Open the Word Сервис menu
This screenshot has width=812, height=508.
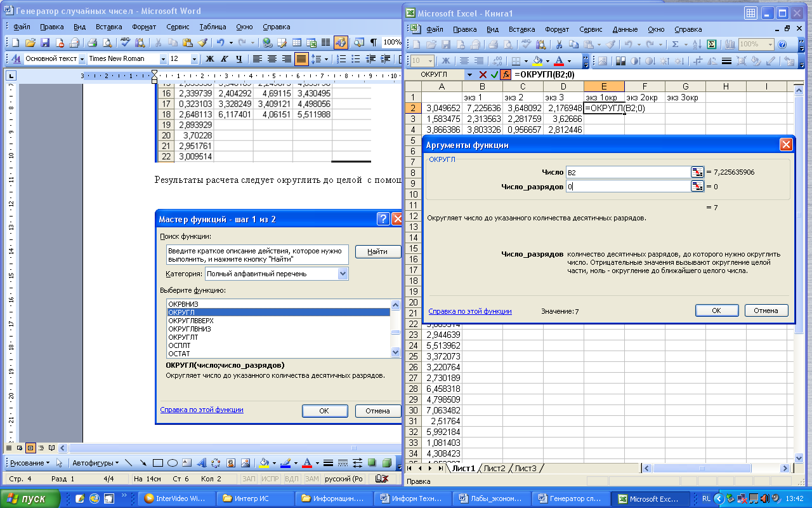pos(178,27)
